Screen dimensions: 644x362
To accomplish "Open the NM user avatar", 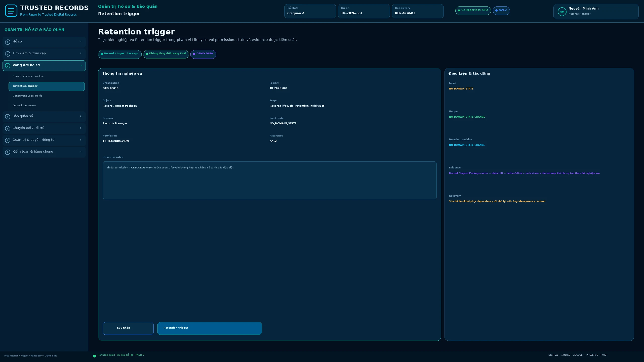I will (562, 12).
